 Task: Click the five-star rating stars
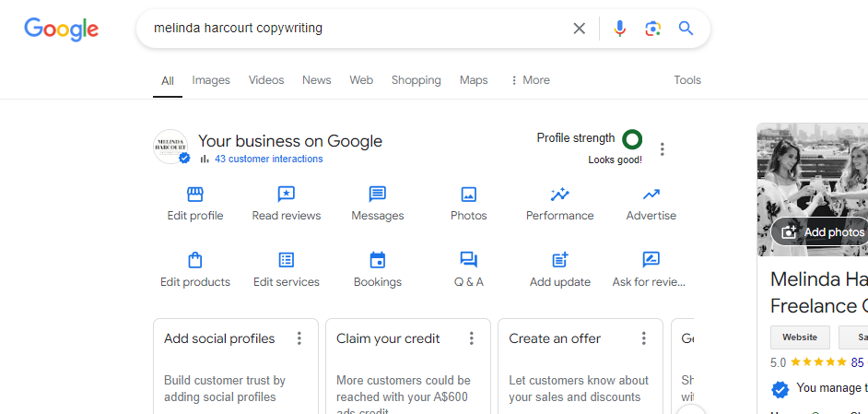[x=819, y=362]
